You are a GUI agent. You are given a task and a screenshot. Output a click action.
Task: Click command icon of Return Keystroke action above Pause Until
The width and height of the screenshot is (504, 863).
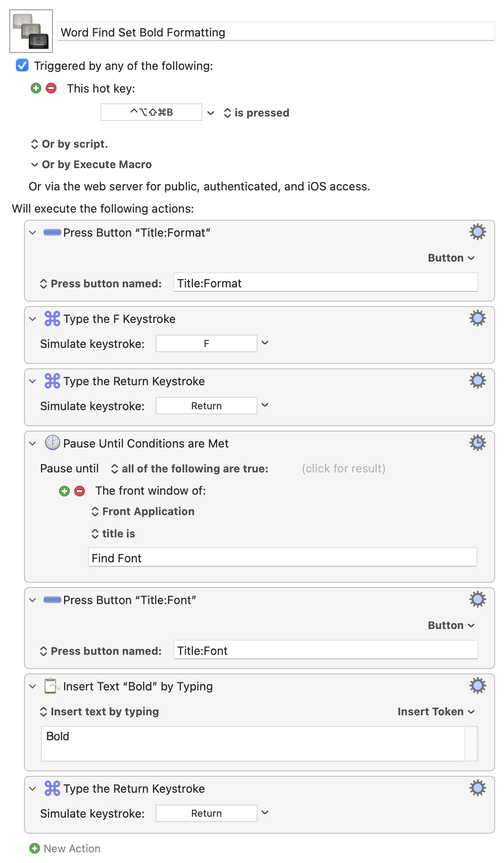pyautogui.click(x=52, y=381)
